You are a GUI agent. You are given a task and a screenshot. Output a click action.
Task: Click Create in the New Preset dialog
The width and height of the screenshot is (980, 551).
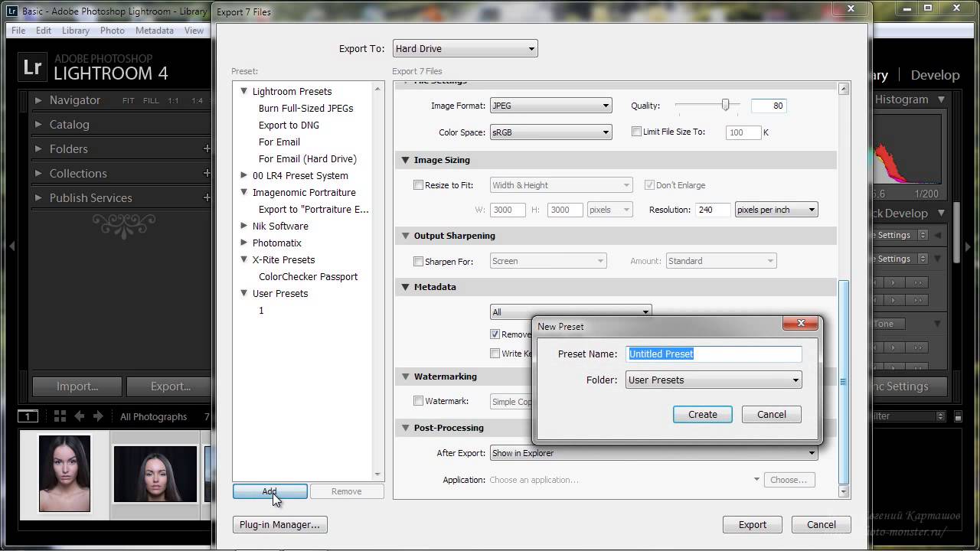tap(703, 415)
